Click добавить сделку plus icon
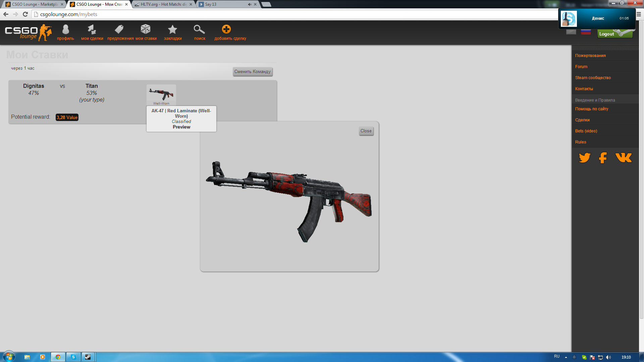Image resolution: width=644 pixels, height=362 pixels. 230,33
